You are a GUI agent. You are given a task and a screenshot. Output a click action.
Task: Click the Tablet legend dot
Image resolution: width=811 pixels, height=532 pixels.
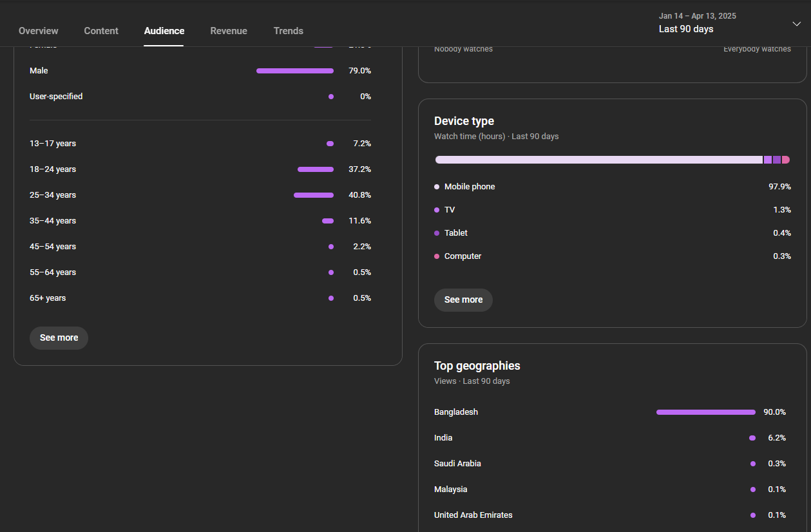437,233
